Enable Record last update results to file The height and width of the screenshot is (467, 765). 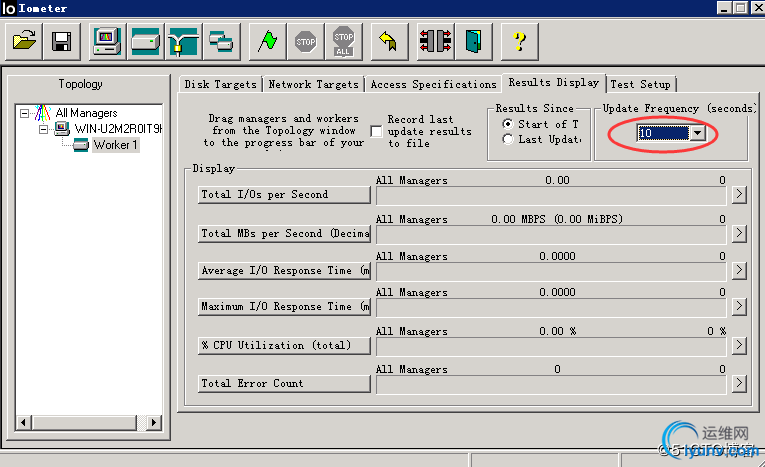pos(376,132)
